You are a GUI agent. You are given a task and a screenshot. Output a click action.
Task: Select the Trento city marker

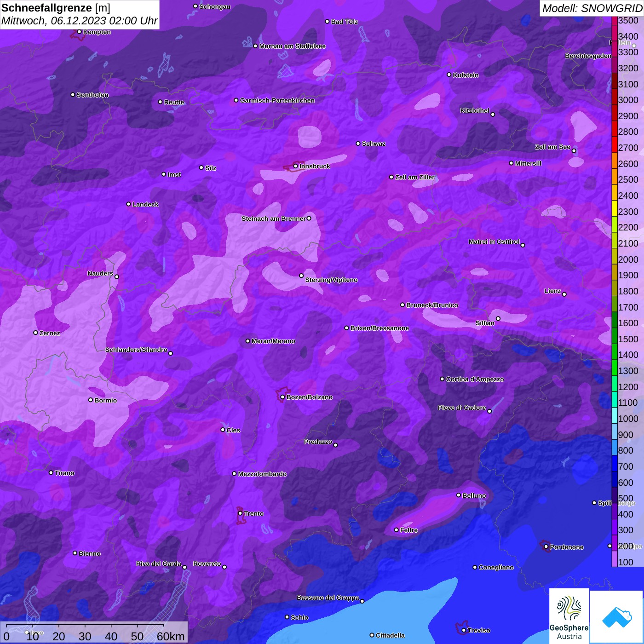[240, 513]
